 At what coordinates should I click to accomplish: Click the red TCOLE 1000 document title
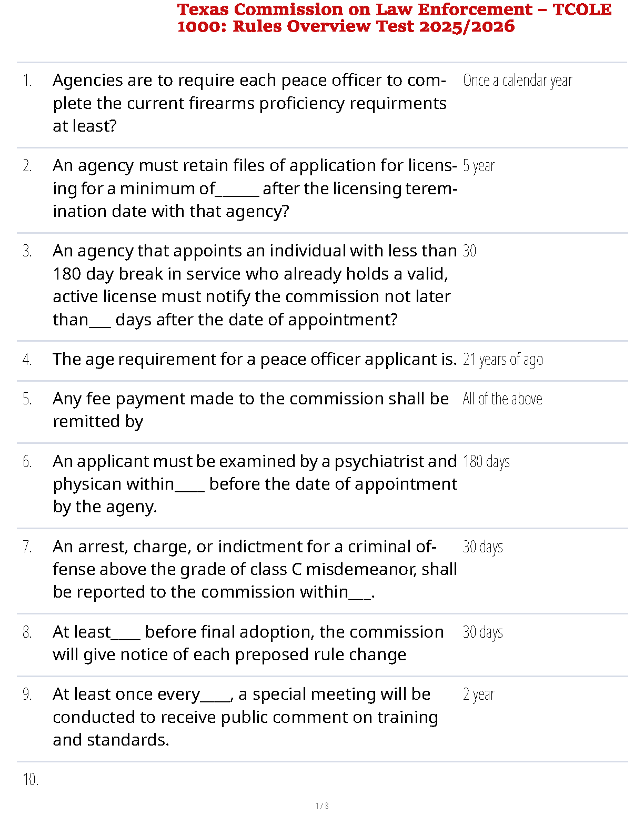(395, 18)
